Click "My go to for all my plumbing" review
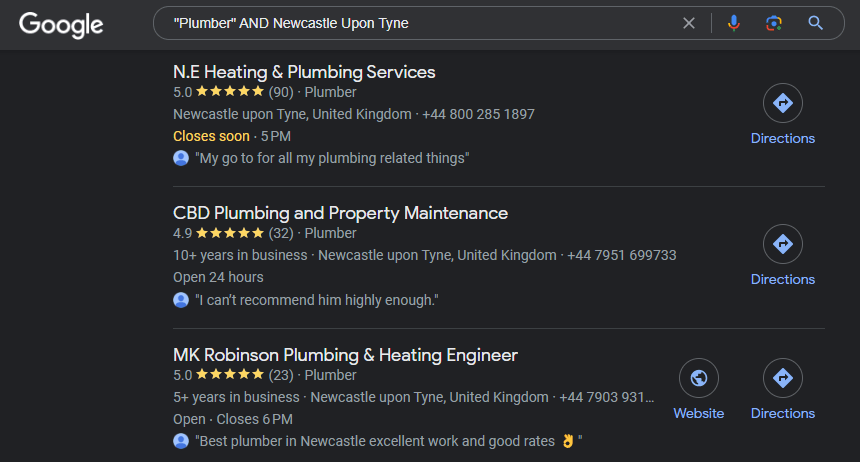The width and height of the screenshot is (860, 462). click(x=332, y=158)
